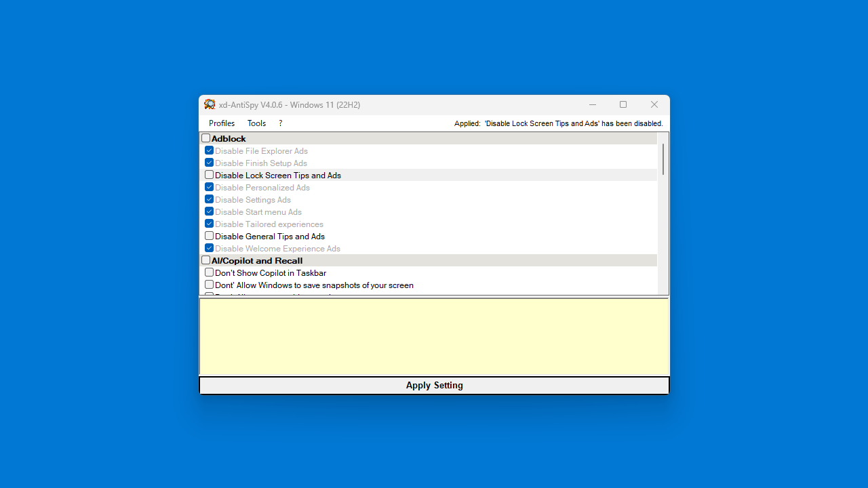
Task: Minimize the xd-AntiSpy window
Action: point(593,104)
